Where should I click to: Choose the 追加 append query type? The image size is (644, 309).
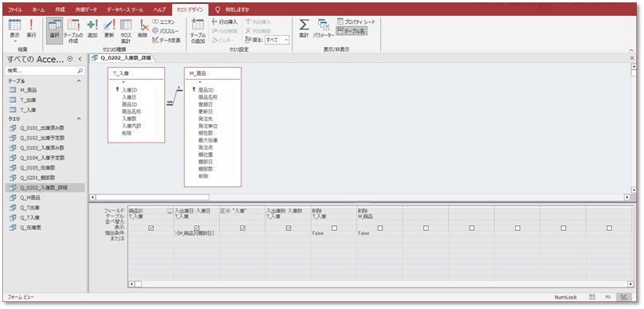click(92, 29)
